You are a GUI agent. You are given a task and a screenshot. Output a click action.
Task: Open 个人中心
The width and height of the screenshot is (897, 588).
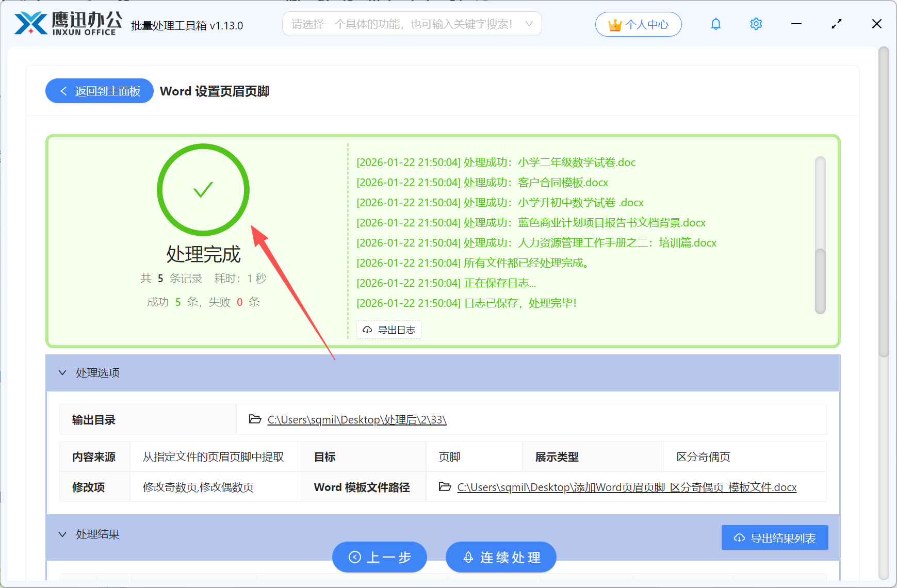(x=638, y=24)
